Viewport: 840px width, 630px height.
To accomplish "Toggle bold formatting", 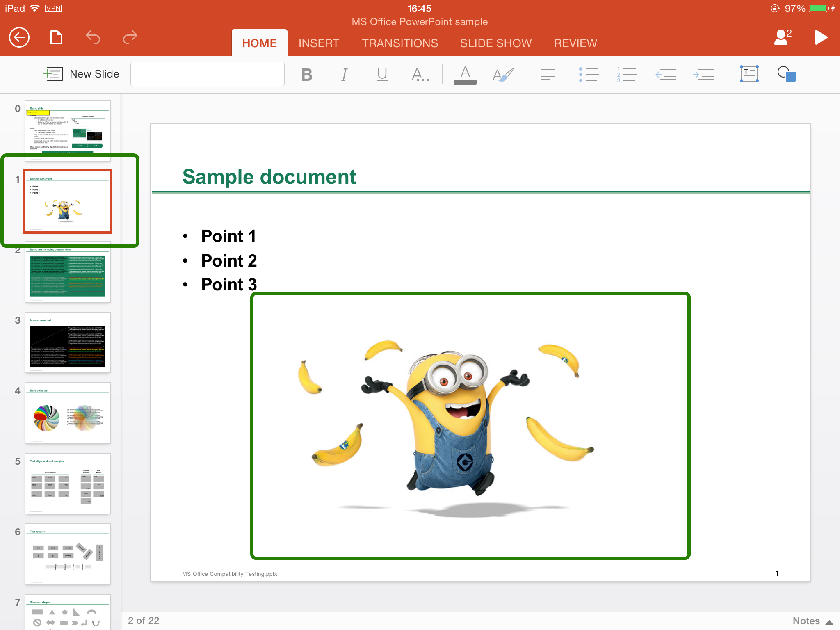I will pyautogui.click(x=307, y=75).
